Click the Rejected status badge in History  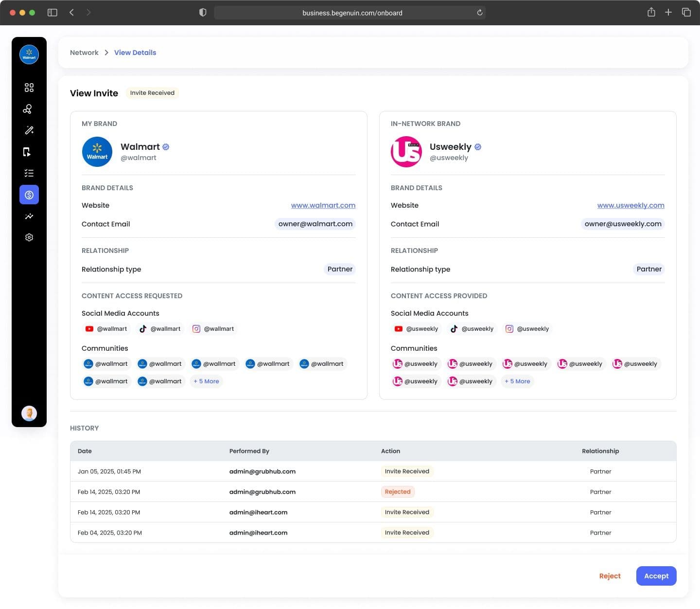click(x=398, y=492)
